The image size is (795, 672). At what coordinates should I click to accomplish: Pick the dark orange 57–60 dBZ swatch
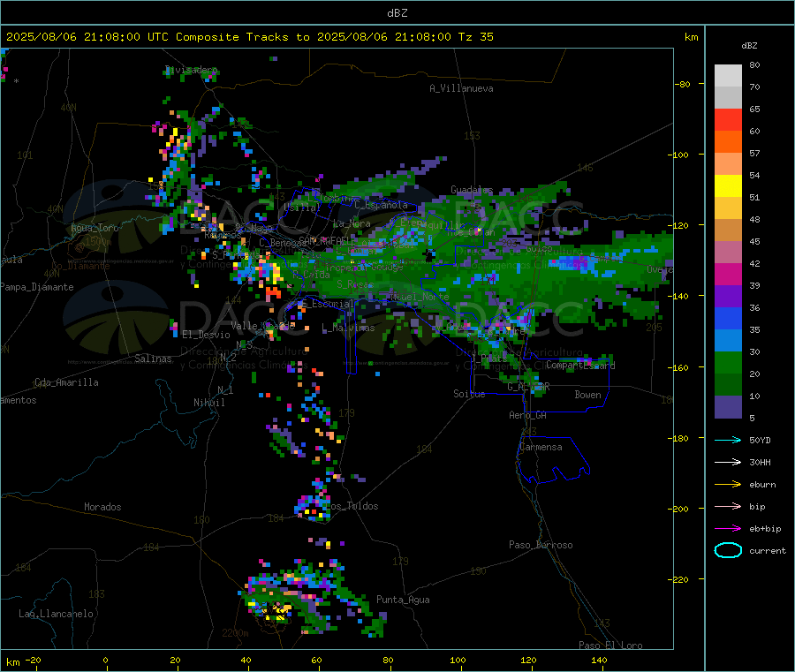(728, 142)
